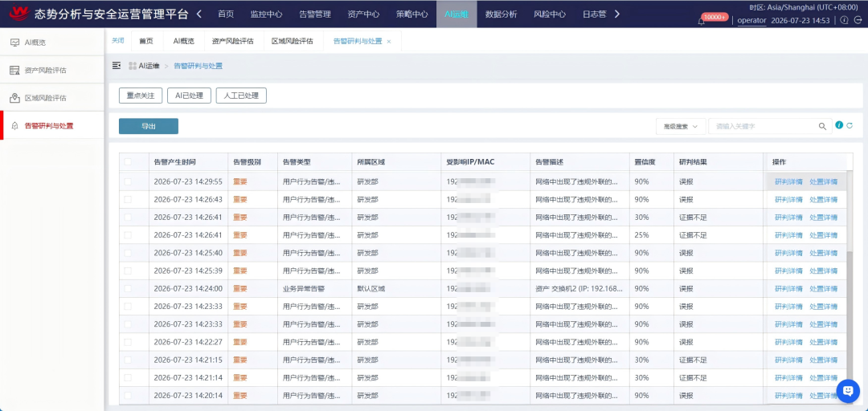Collapse the sidebar with the menu toggle icon
Screen dimensions: 868x411
(x=117, y=65)
